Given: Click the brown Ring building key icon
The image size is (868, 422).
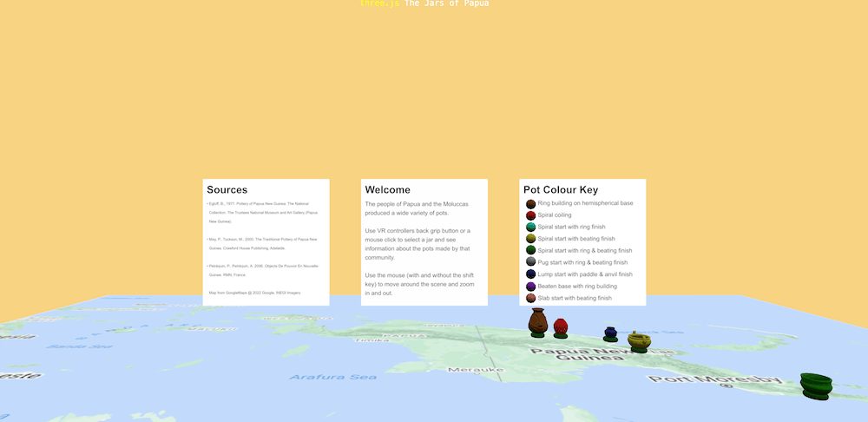Looking at the screenshot, I should point(530,204).
